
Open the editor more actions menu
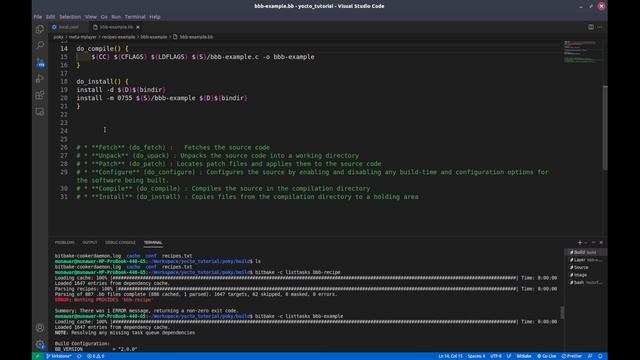coord(600,27)
